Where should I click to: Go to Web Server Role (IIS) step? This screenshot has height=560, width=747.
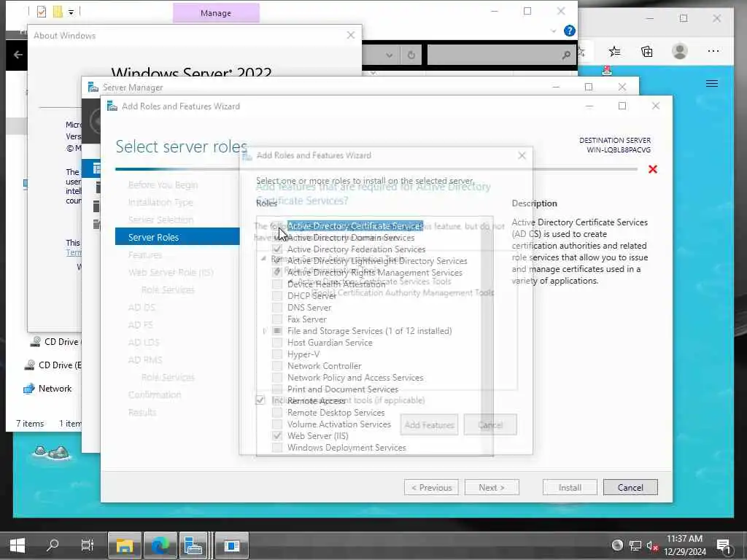coord(171,273)
